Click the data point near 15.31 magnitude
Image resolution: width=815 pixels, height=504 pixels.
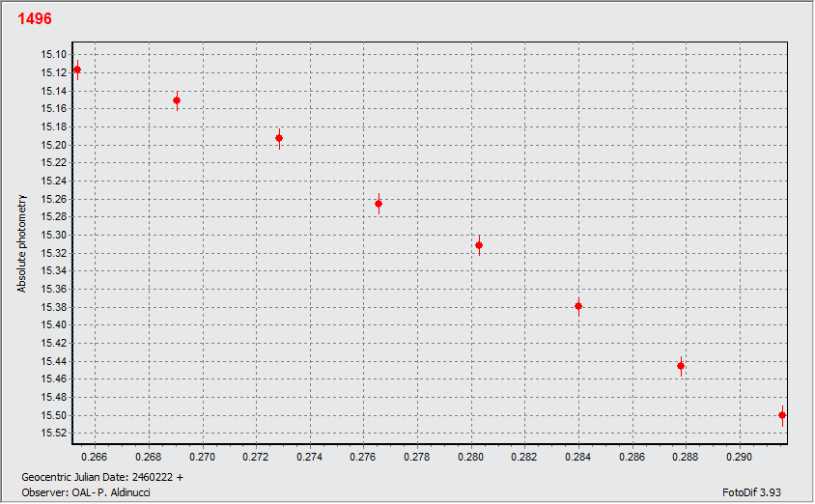point(479,245)
